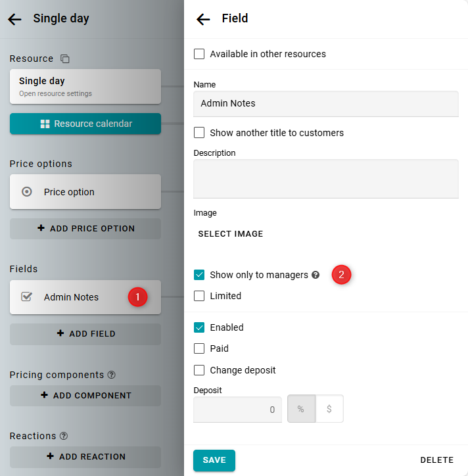Tick the Limited checkbox
The height and width of the screenshot is (476, 468).
pos(199,296)
